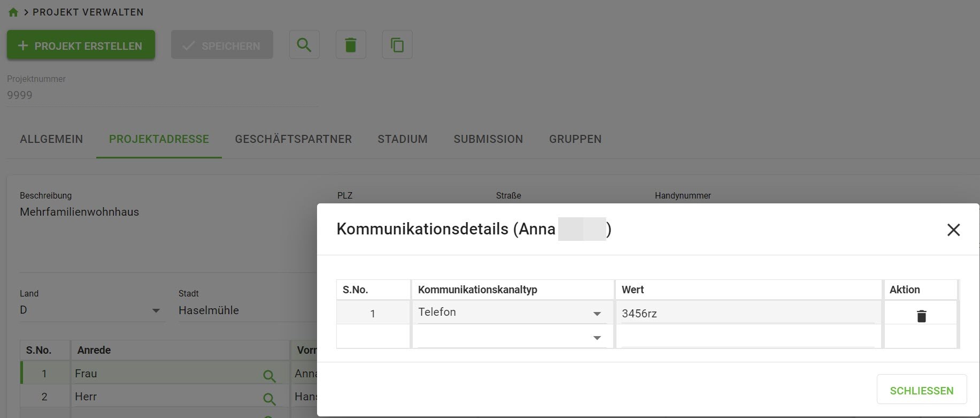Image resolution: width=980 pixels, height=418 pixels.
Task: Click the home icon in breadcrumb
Action: click(13, 12)
